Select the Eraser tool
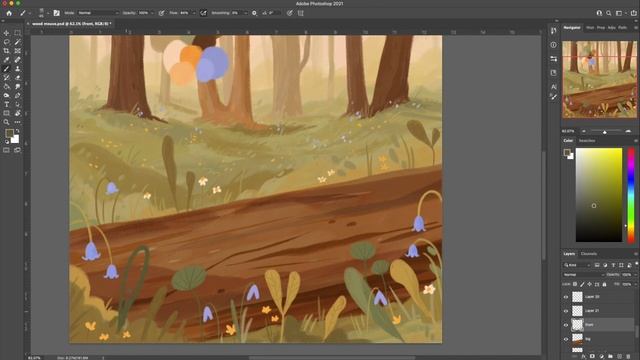 (18, 78)
